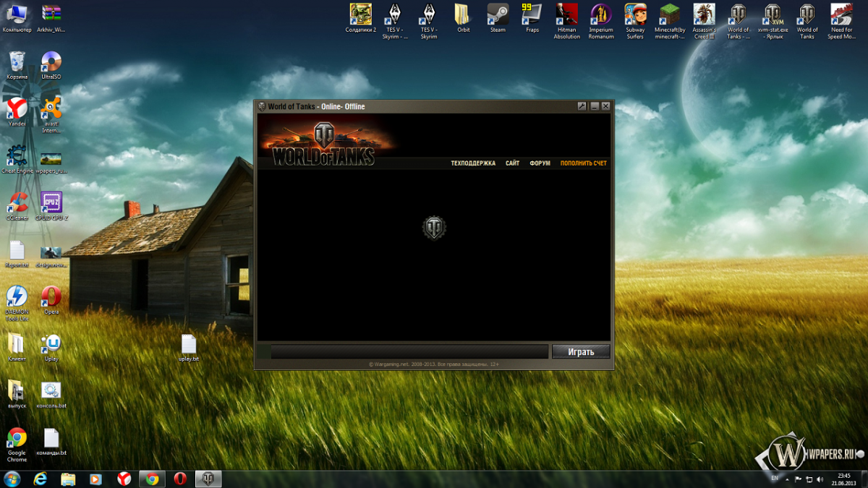Viewport: 868px width, 488px height.
Task: Select the CPUID CPU-Z desktop shortcut
Action: (51, 206)
